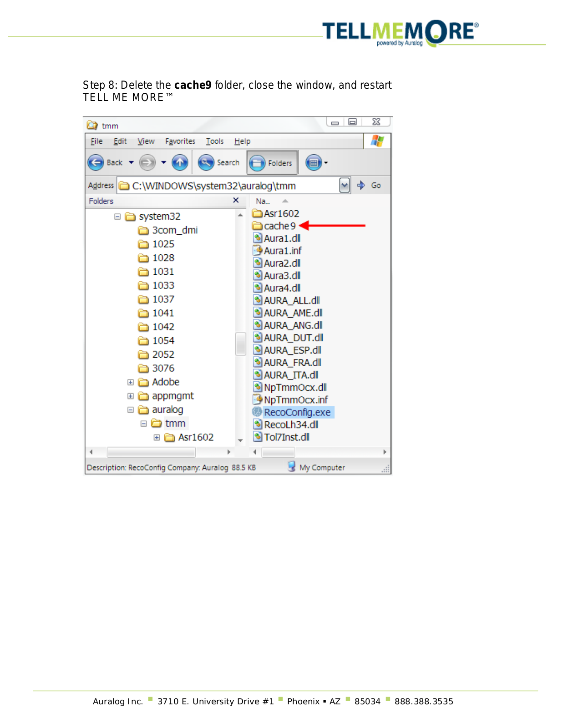Minimize the tmm window

tap(335, 122)
